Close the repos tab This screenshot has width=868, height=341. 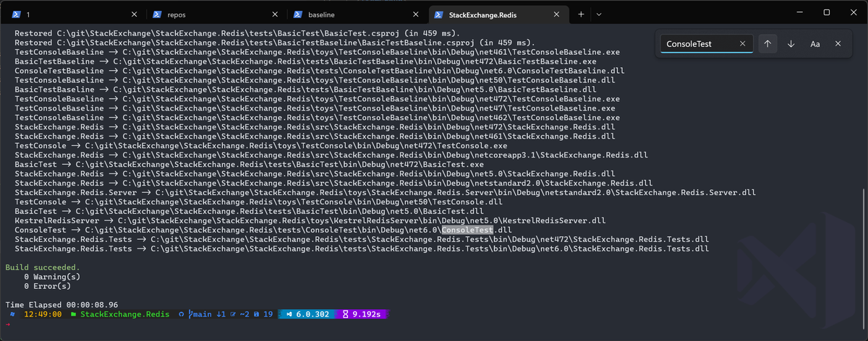(275, 14)
